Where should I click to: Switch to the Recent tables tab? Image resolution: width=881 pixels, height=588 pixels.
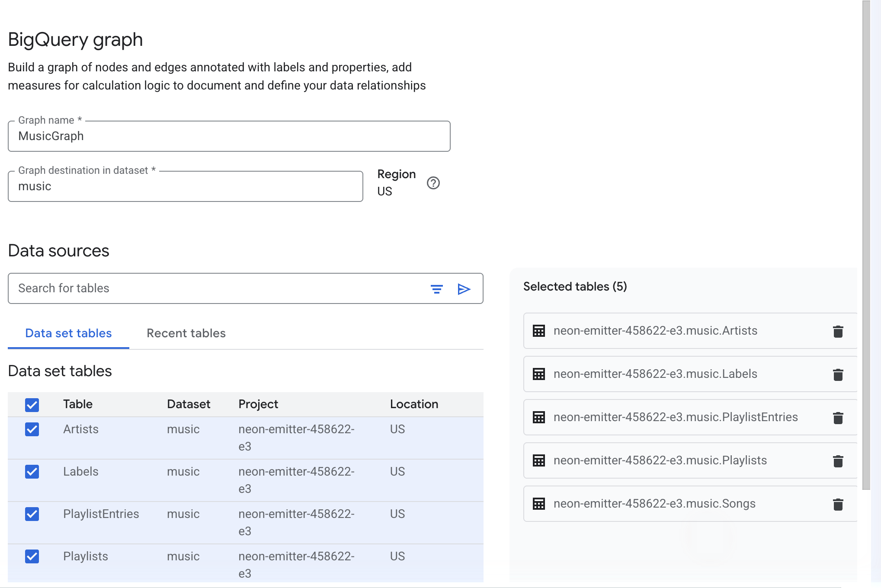[186, 333]
